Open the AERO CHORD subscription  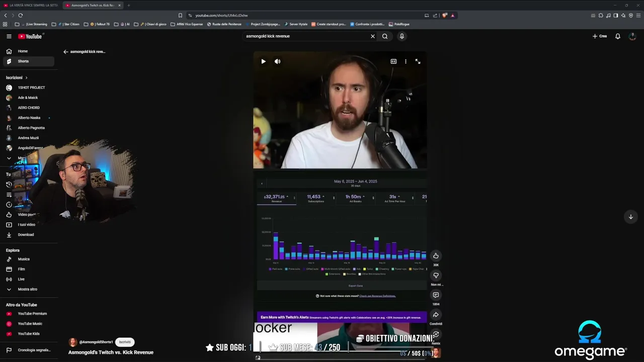pyautogui.click(x=28, y=108)
